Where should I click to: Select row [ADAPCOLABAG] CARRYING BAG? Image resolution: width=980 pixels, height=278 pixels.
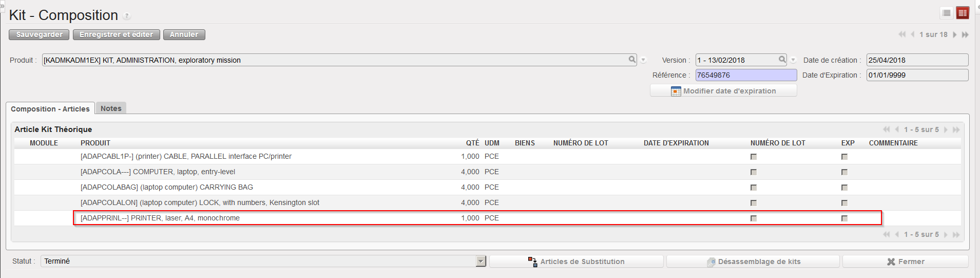coord(487,187)
